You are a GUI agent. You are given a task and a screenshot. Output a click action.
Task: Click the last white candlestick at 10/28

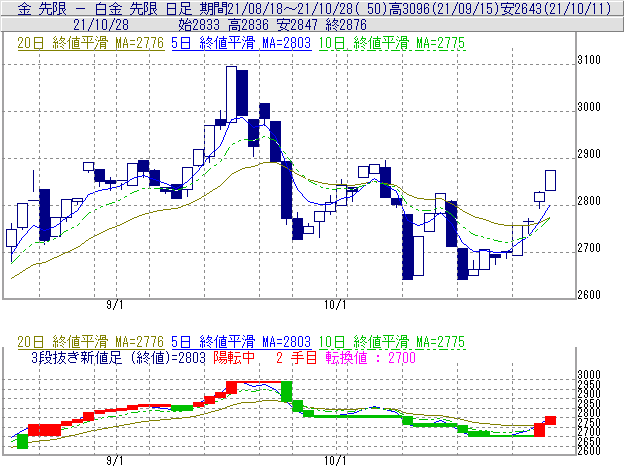coord(550,180)
